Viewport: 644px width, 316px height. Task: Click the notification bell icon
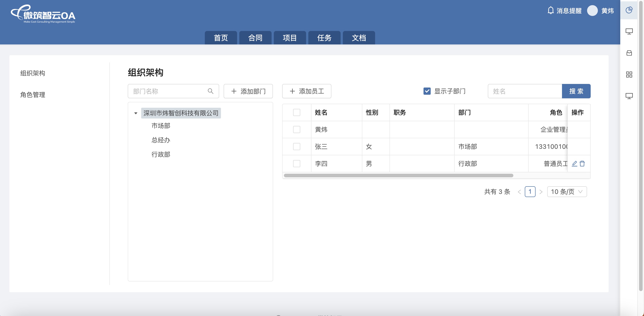551,11
